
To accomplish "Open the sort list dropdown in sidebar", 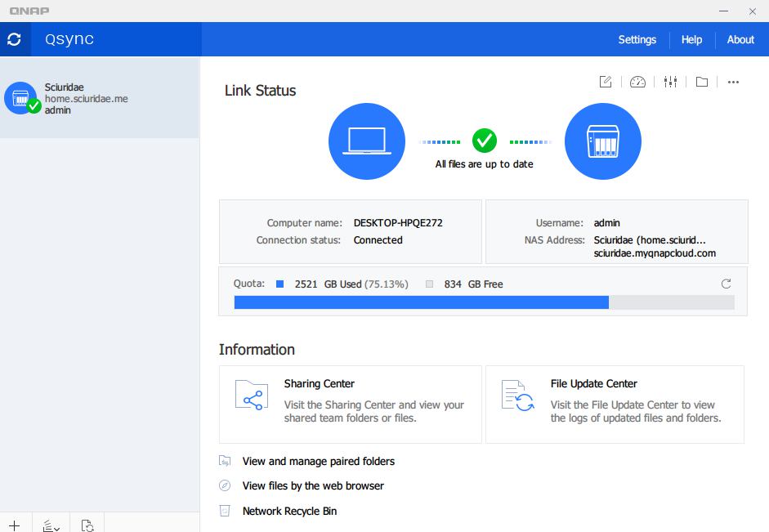I will 51,525.
